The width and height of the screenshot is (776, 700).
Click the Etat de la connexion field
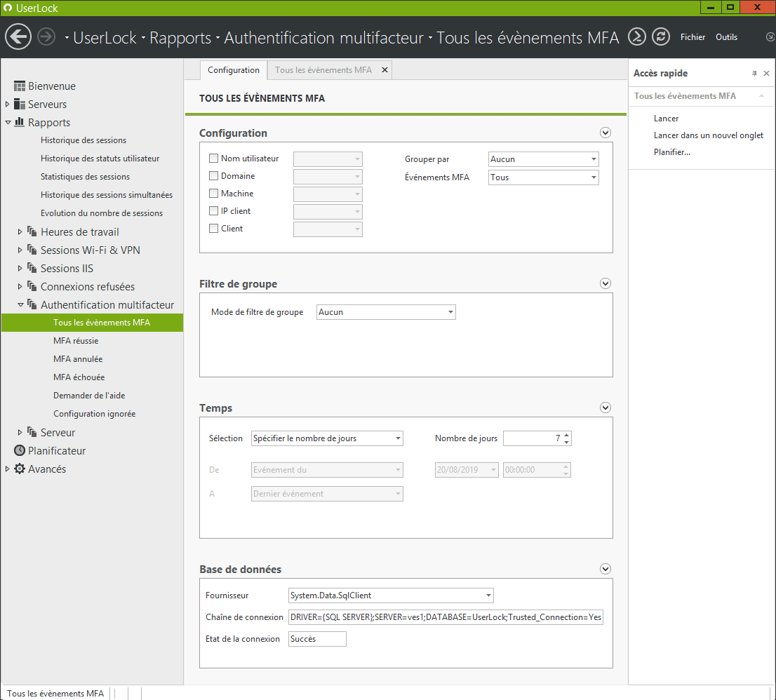317,639
